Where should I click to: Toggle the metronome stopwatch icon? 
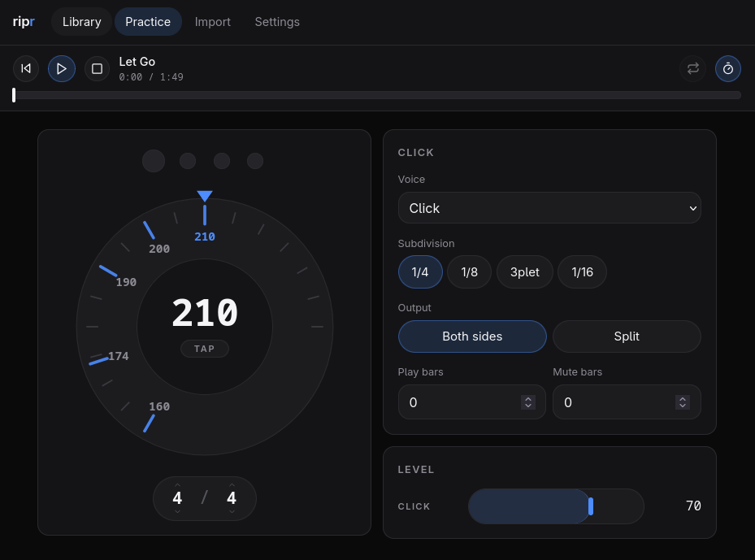pos(728,68)
